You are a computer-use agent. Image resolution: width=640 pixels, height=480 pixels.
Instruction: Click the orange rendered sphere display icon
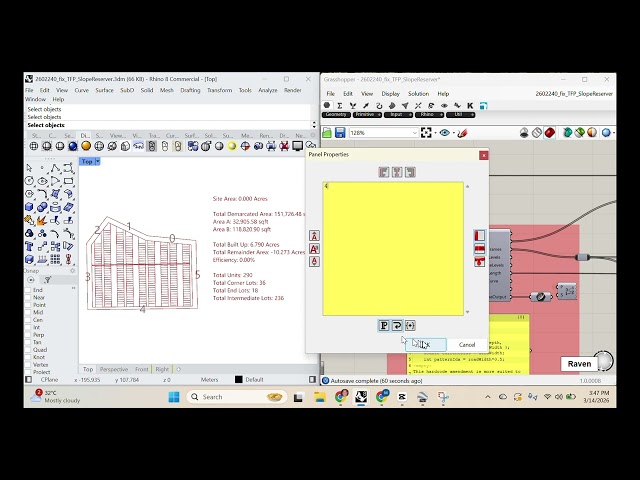[86, 146]
